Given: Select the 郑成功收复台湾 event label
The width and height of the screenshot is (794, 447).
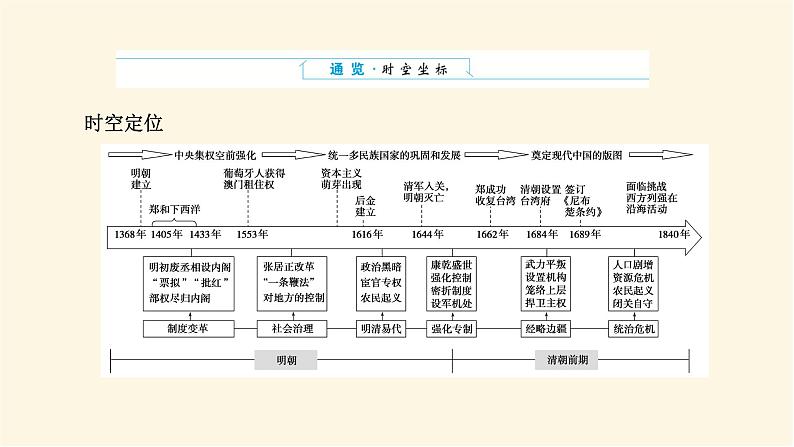Looking at the screenshot, I should click(x=495, y=195).
